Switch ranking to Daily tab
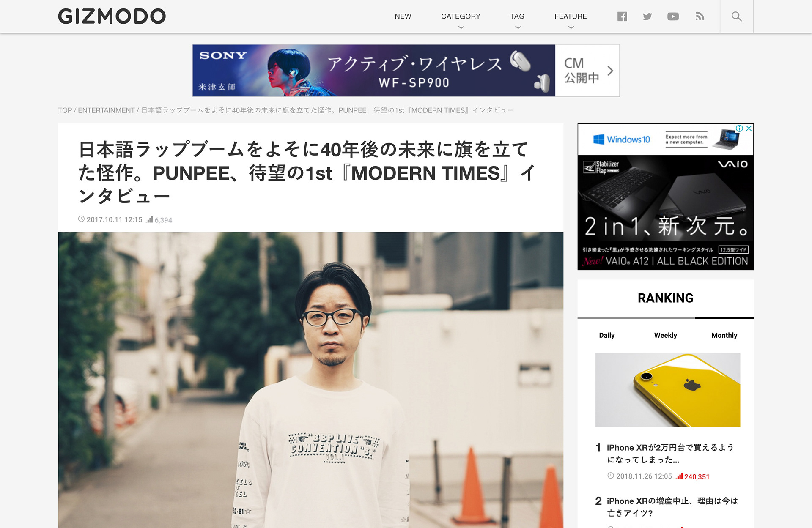 point(606,335)
